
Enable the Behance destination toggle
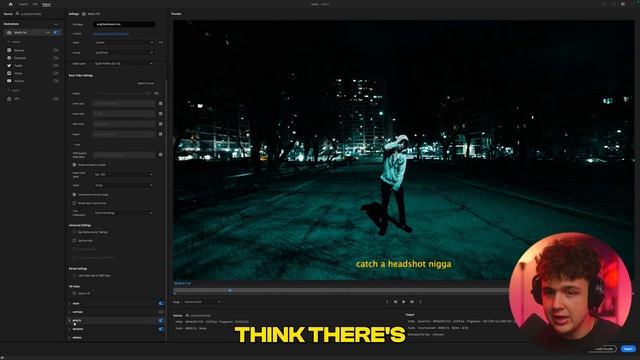click(56, 50)
